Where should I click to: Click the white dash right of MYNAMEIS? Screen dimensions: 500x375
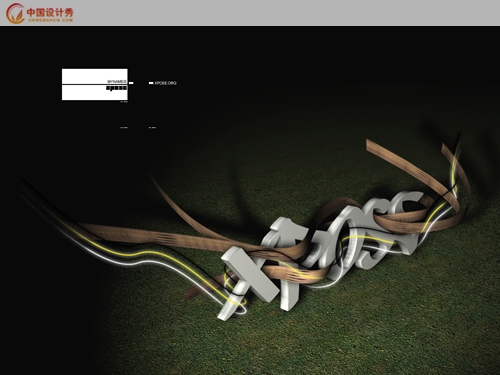131,83
